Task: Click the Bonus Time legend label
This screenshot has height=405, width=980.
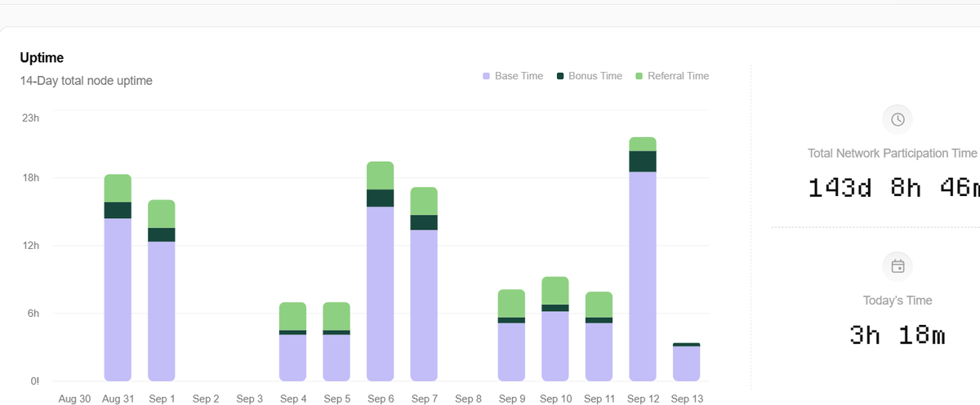Action: point(595,76)
